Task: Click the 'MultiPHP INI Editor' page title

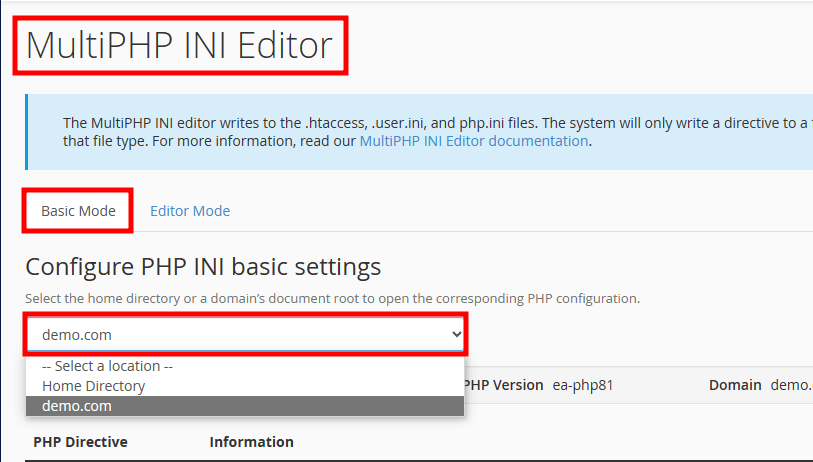Action: point(179,45)
